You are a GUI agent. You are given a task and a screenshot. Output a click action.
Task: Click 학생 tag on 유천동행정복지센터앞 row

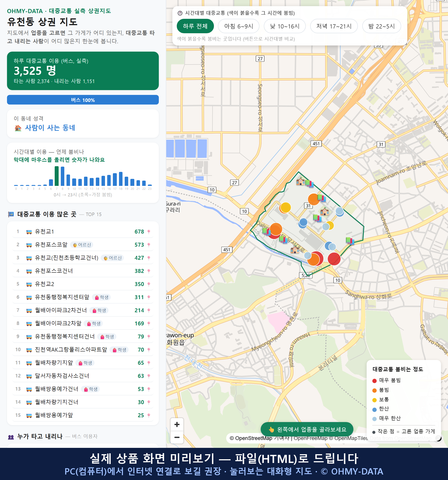(x=101, y=297)
